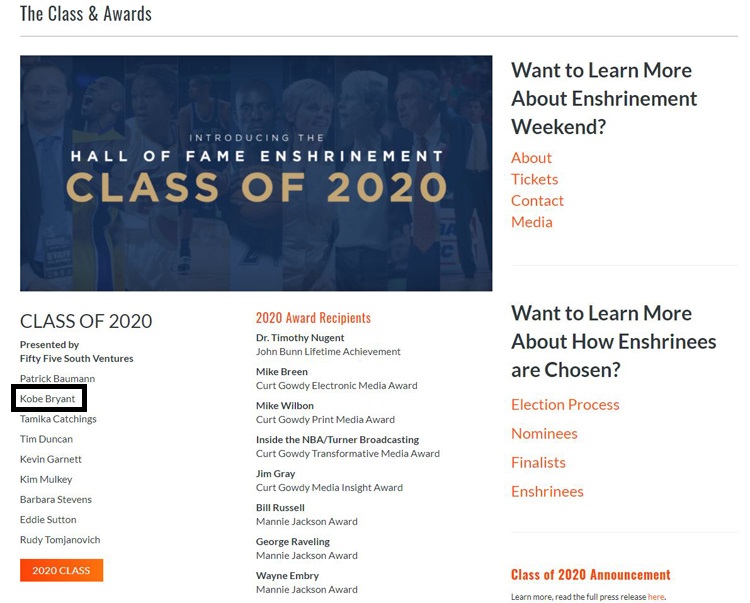The width and height of the screenshot is (750, 603).
Task: Open the Enshrinees link
Action: pos(547,492)
